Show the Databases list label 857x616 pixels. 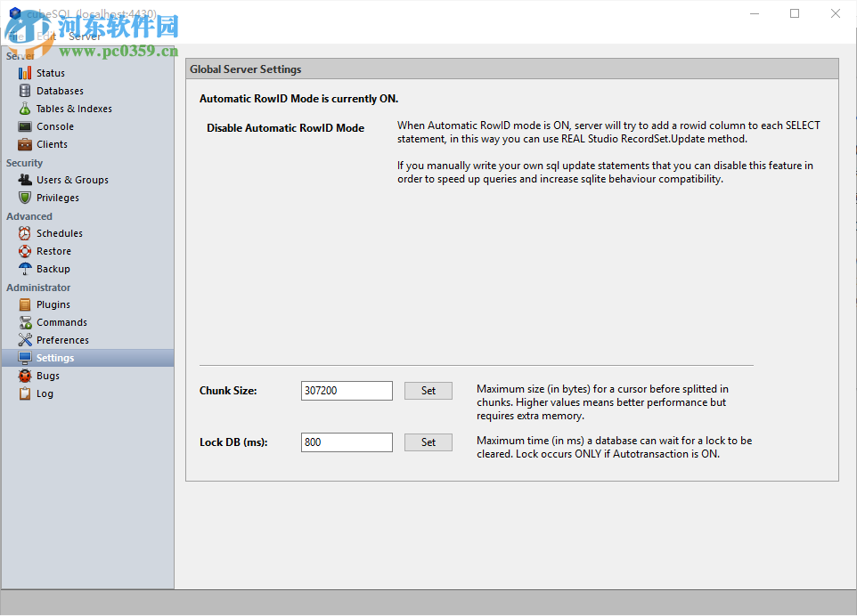tap(60, 91)
